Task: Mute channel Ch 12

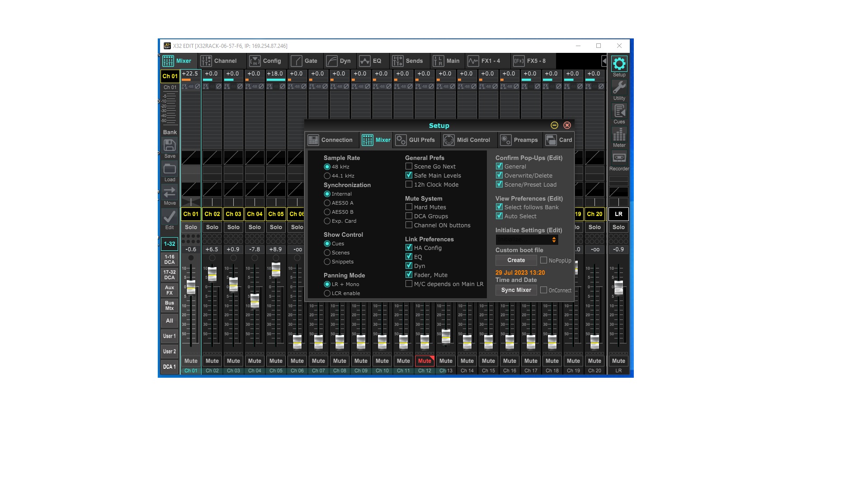Action: [425, 361]
